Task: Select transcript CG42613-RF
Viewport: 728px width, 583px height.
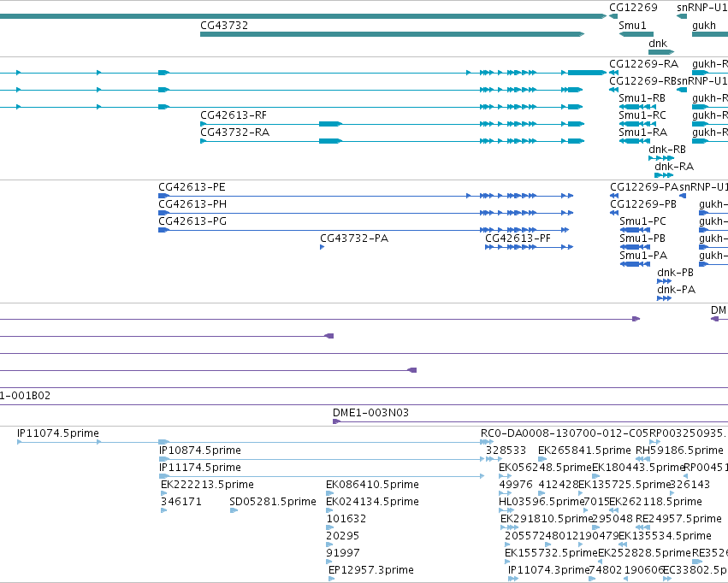Action: pyautogui.click(x=392, y=124)
